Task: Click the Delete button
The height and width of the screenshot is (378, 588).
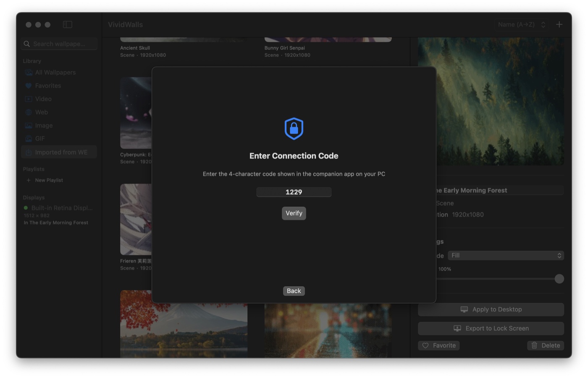Action: 546,345
